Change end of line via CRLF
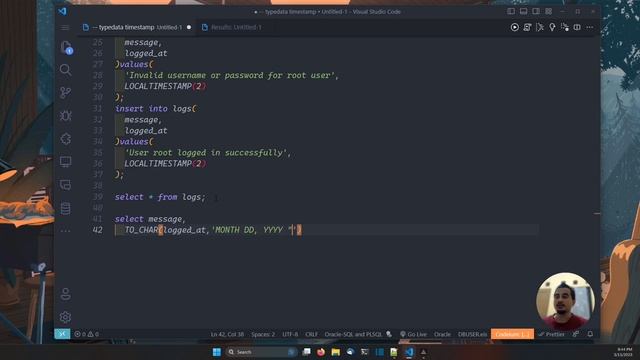 (311, 334)
